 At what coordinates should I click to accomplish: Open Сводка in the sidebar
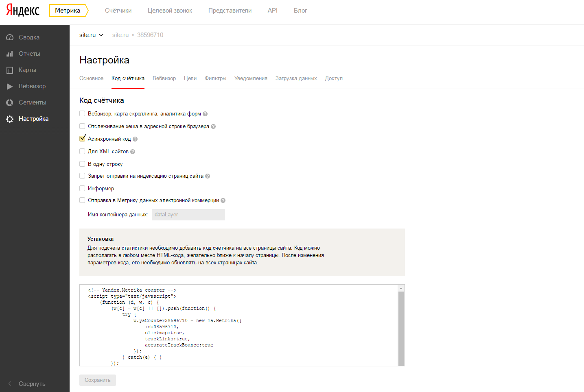point(29,37)
